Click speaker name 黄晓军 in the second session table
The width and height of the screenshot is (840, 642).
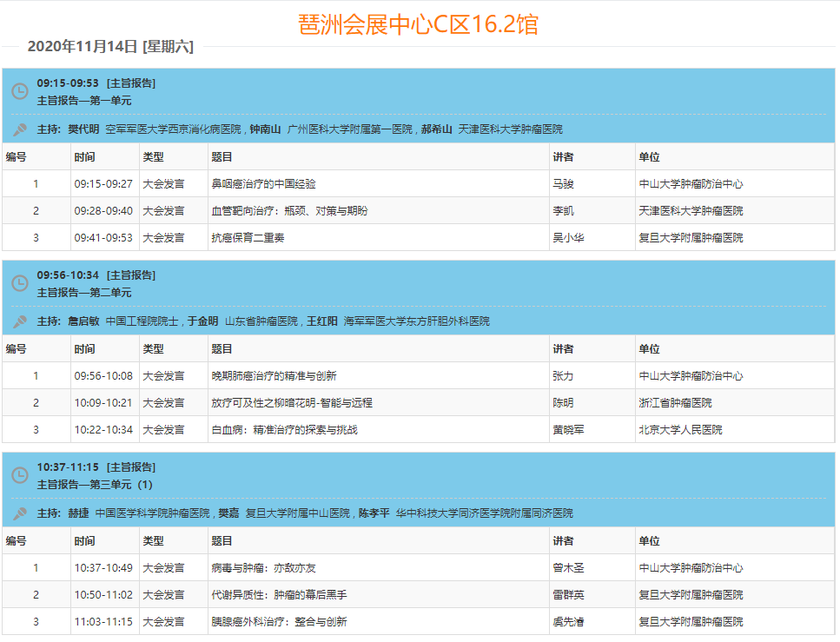point(568,430)
